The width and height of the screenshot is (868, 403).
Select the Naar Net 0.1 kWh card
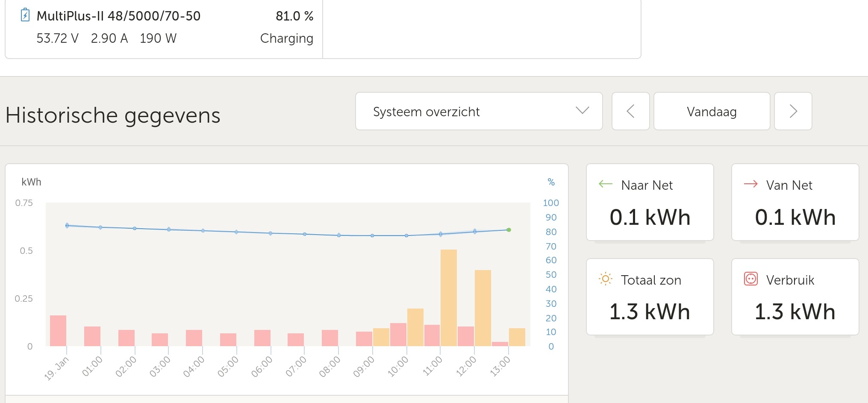650,202
